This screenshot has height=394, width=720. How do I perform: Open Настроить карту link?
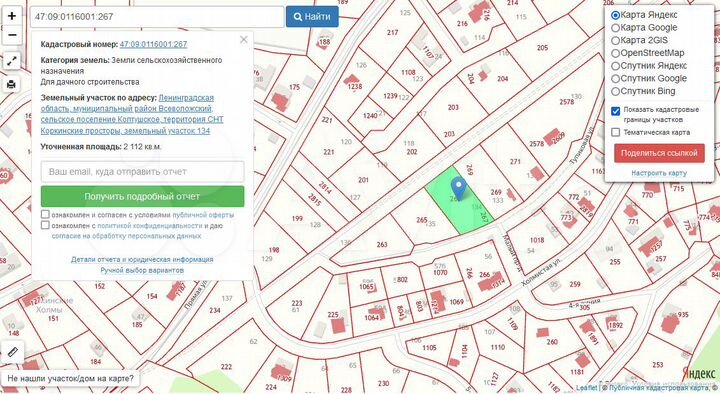coord(659,173)
